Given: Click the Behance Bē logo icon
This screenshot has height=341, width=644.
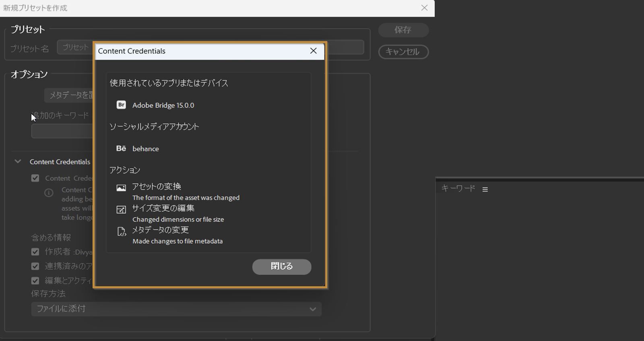Looking at the screenshot, I should point(121,148).
